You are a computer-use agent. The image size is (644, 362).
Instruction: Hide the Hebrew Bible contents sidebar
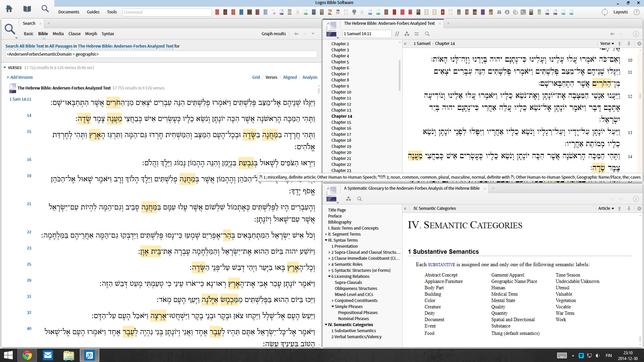tap(405, 44)
